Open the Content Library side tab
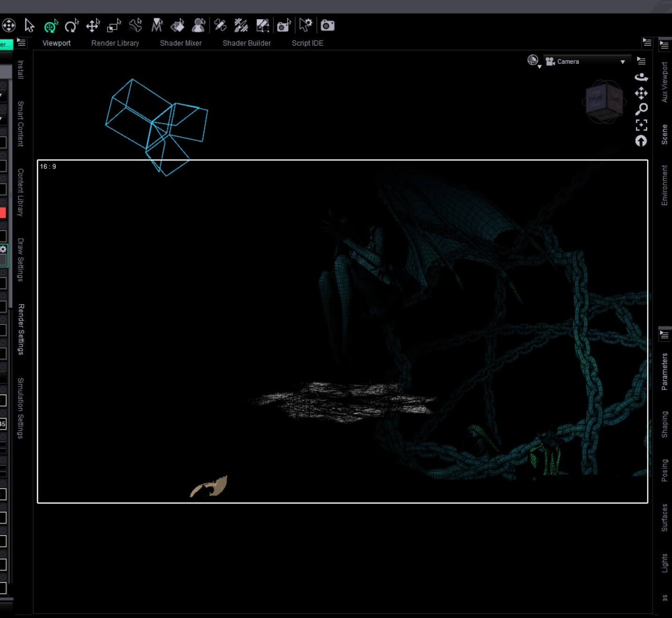 pos(21,192)
